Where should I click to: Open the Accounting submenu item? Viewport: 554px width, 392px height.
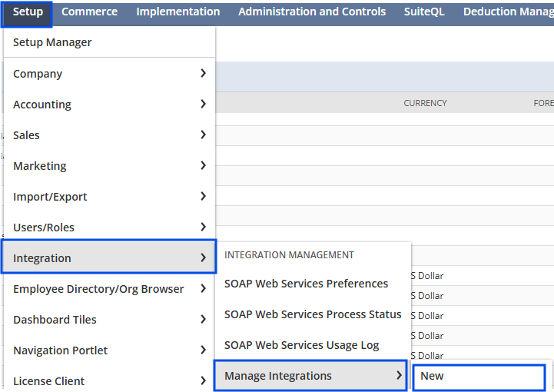coord(109,105)
